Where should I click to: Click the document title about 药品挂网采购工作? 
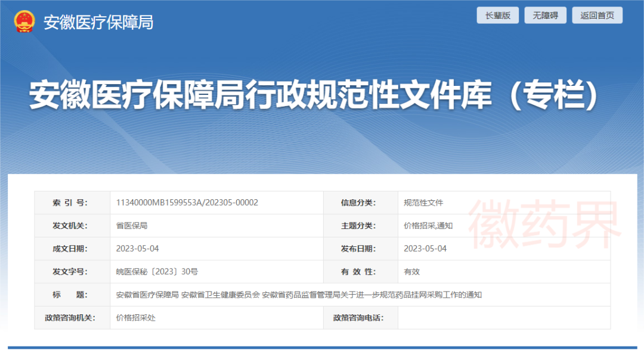coord(299,295)
